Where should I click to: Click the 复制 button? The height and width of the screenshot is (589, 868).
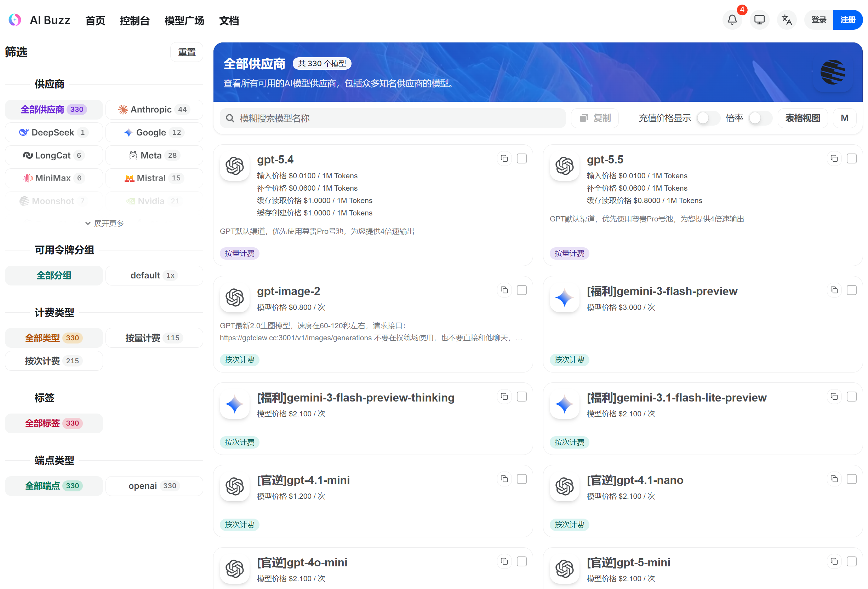click(x=595, y=118)
